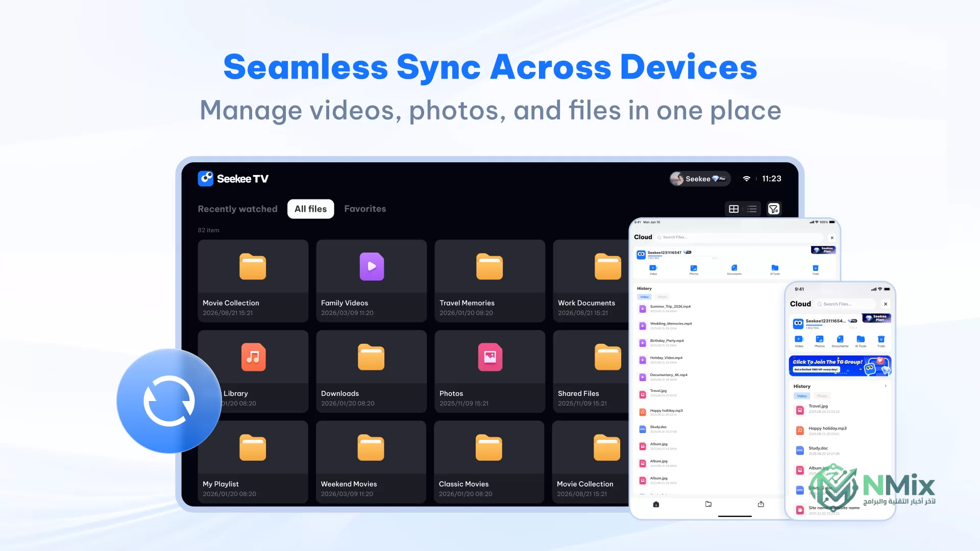Screen dimensions: 980x551
Task: Open the Seekee Plus profile badge
Action: pyautogui.click(x=700, y=179)
